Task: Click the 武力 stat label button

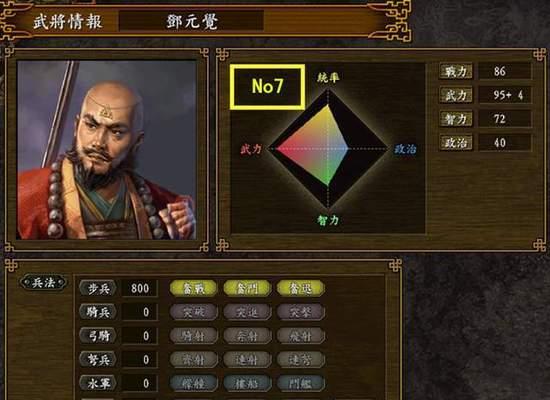Action: pyautogui.click(x=456, y=95)
